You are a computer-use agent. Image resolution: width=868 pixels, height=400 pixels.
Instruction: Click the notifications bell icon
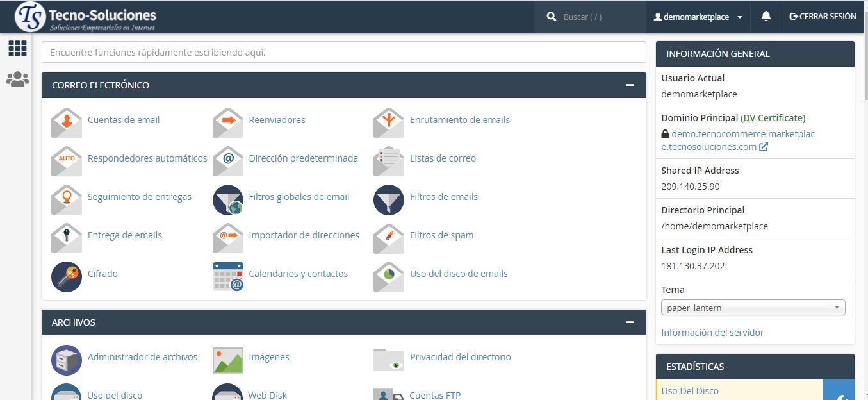[766, 17]
